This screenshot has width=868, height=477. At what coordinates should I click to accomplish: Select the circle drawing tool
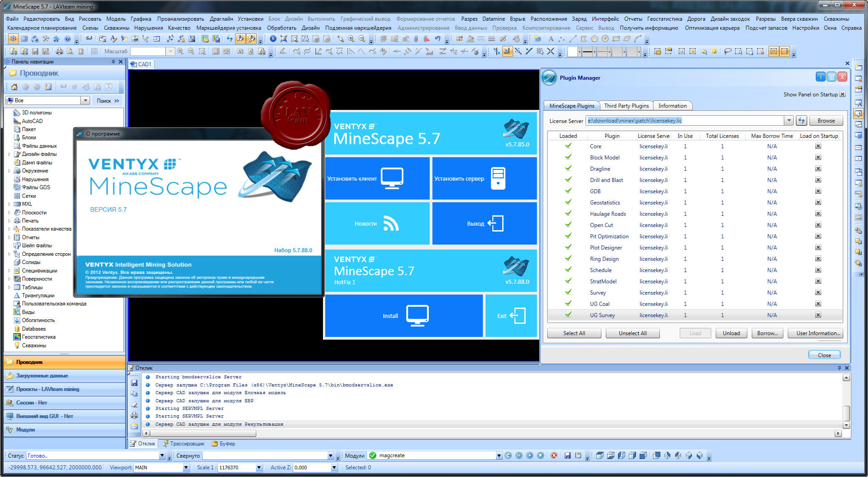coord(605,39)
